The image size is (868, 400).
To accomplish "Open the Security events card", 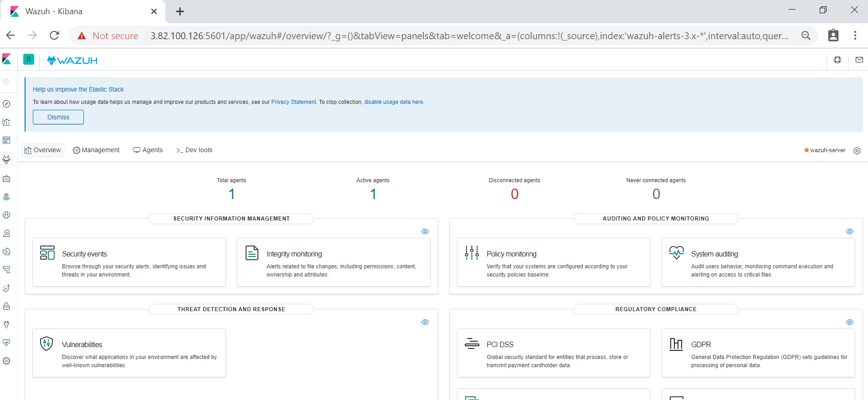I will 129,262.
